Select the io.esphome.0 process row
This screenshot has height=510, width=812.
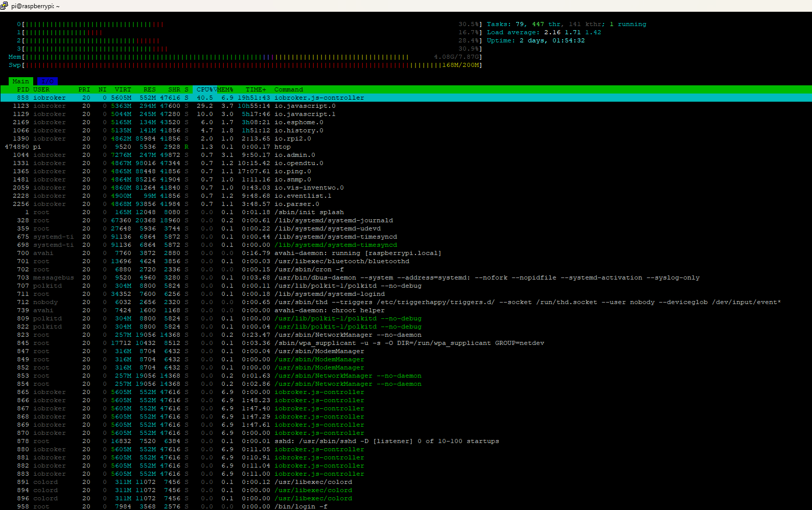(299, 122)
